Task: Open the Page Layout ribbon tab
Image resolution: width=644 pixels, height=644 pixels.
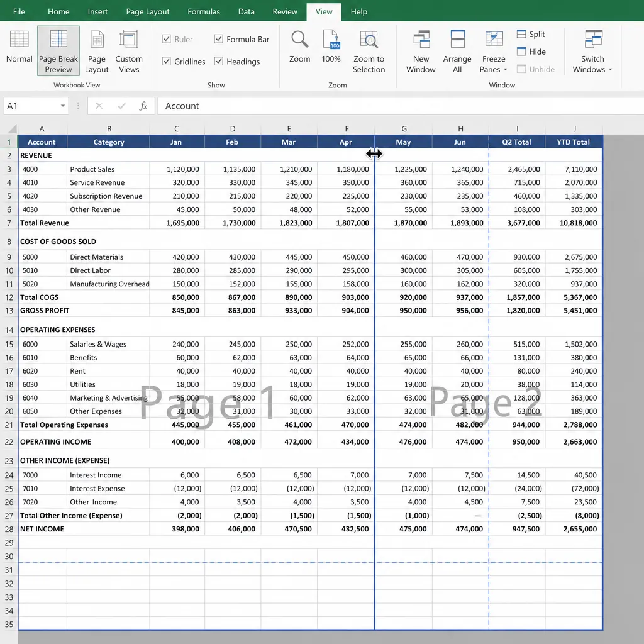Action: point(147,11)
